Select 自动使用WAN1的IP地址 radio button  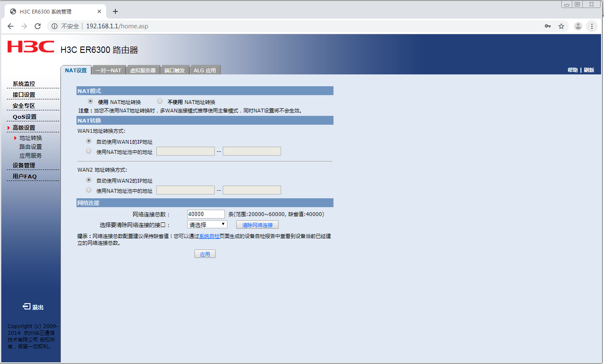[89, 141]
